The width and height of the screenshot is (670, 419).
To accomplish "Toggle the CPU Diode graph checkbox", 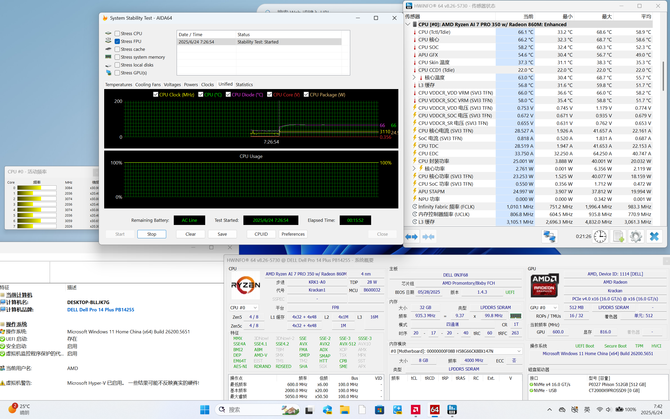I will 228,95.
